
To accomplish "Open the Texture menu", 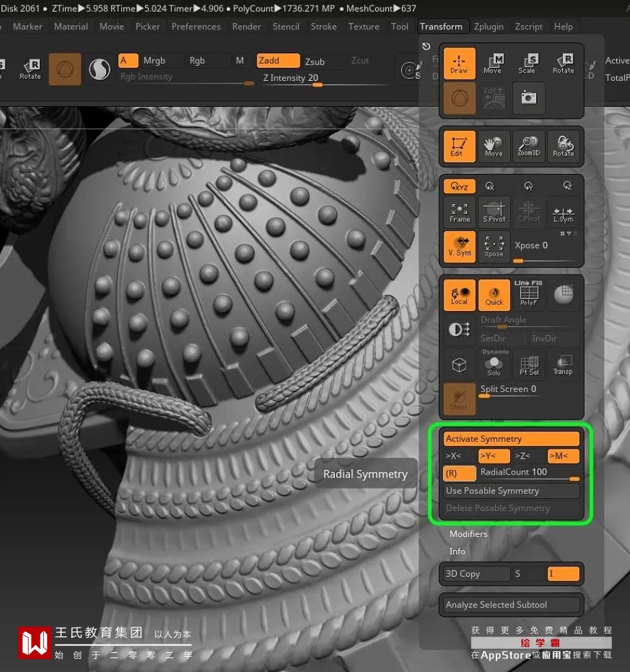I will click(364, 27).
